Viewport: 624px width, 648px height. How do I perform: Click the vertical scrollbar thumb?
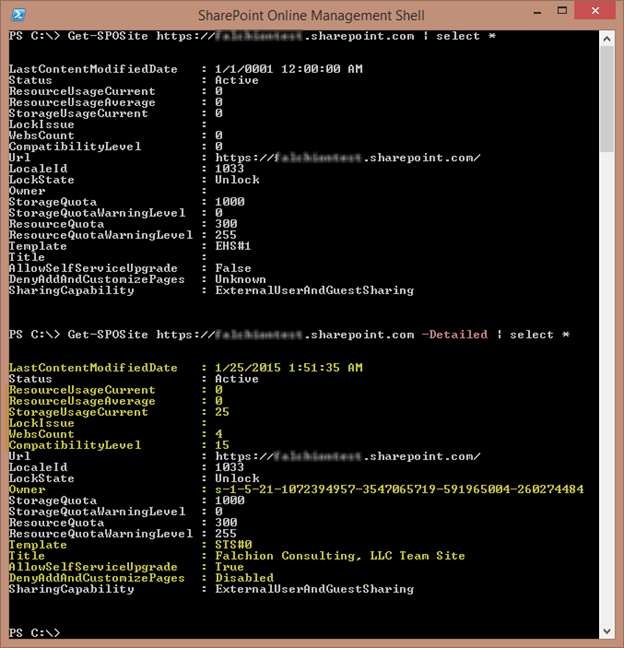coord(607,99)
